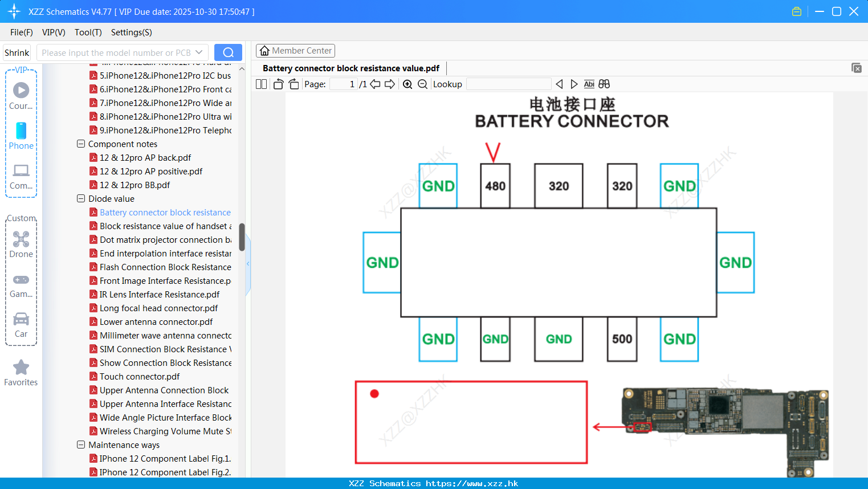Select the Computer category in sidebar
868x489 pixels.
coord(21,176)
